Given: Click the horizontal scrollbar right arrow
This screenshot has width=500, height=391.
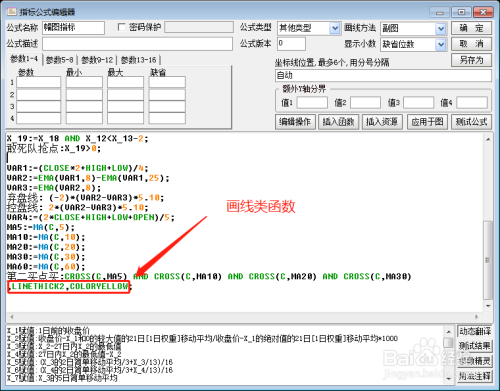Looking at the screenshot, I should pos(477,317).
